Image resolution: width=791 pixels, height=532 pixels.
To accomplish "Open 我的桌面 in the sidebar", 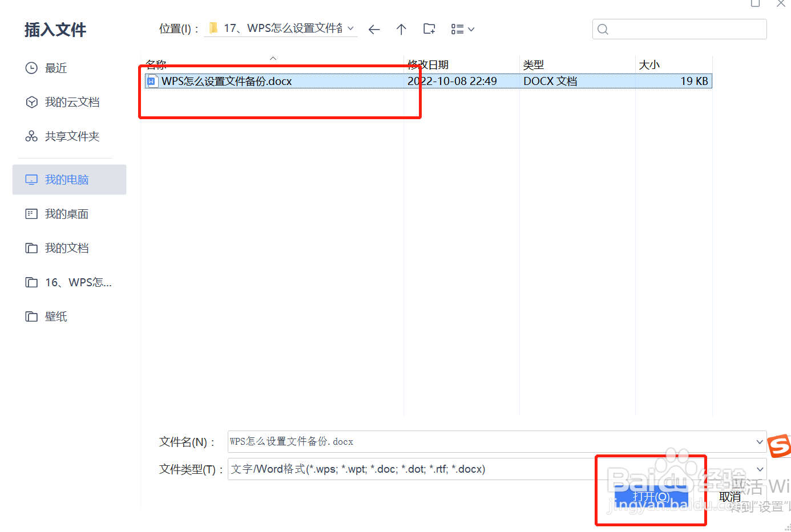I will (69, 214).
